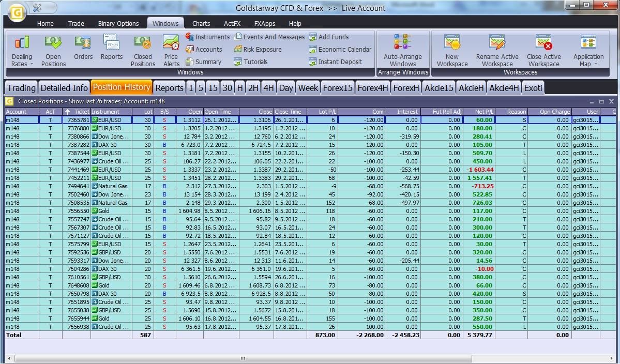This screenshot has height=364, width=620.
Task: Open the Home ribbon tab
Action: [x=46, y=23]
